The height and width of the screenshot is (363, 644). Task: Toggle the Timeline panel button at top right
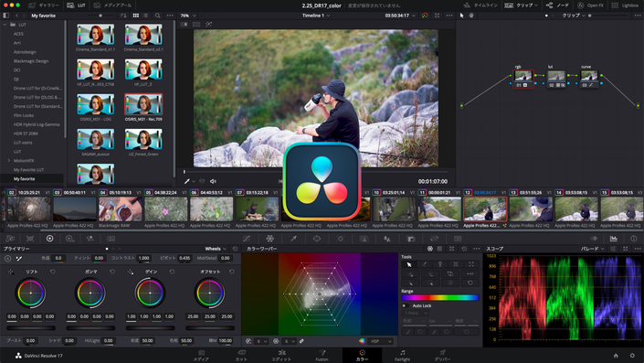(480, 5)
